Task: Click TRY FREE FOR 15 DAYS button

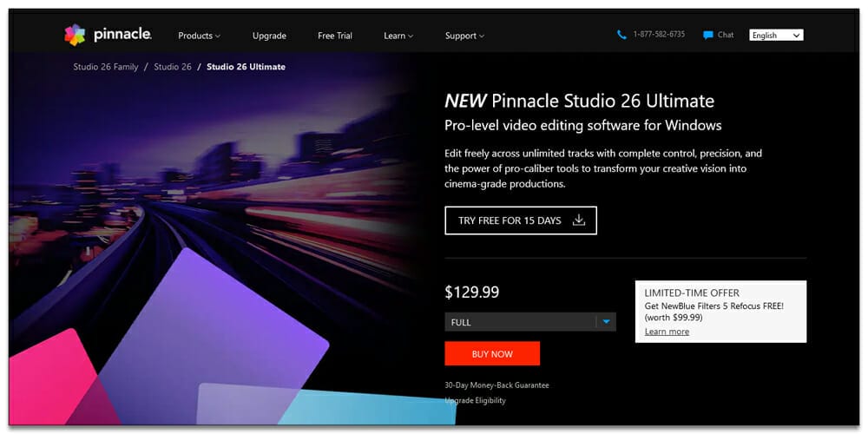Action: (x=520, y=220)
